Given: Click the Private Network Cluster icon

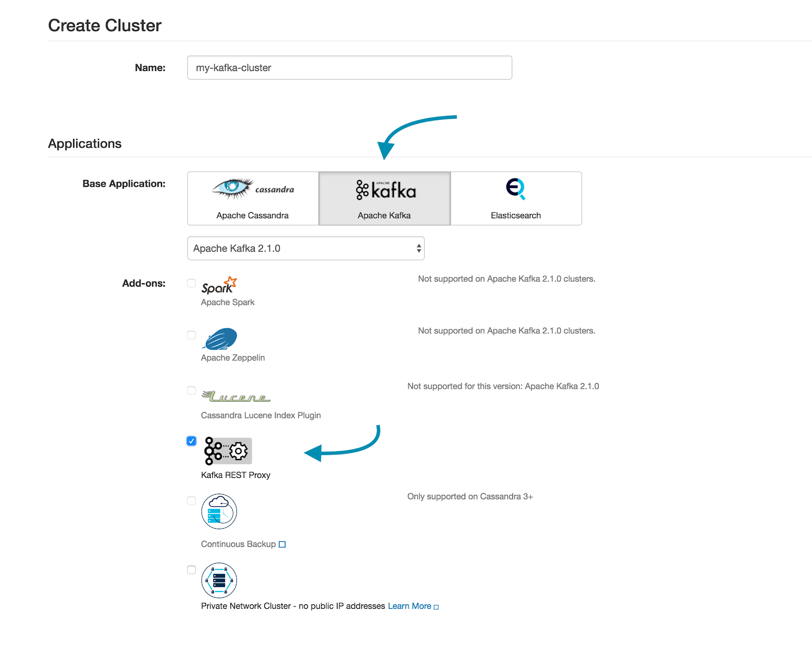Looking at the screenshot, I should pyautogui.click(x=219, y=580).
